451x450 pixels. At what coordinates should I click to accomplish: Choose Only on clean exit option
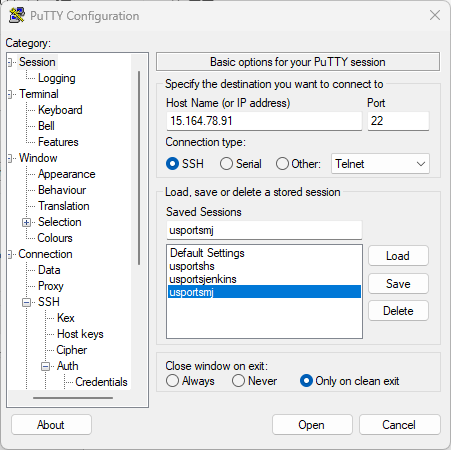click(306, 381)
